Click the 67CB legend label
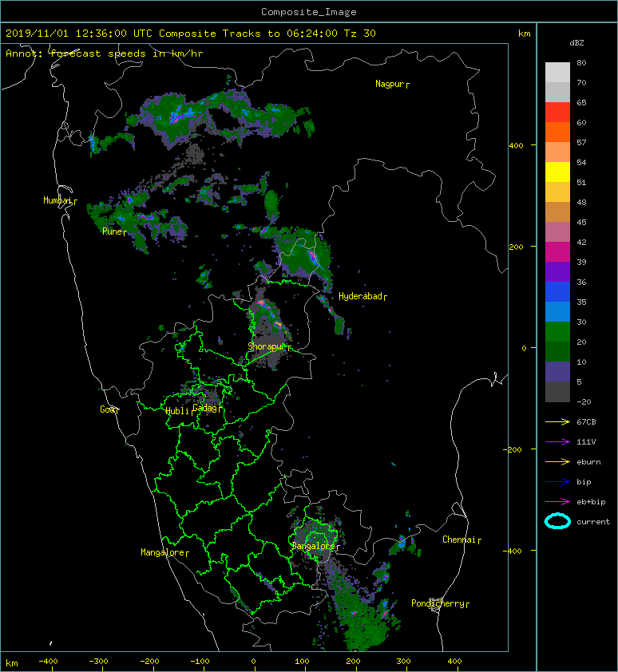 coord(586,421)
